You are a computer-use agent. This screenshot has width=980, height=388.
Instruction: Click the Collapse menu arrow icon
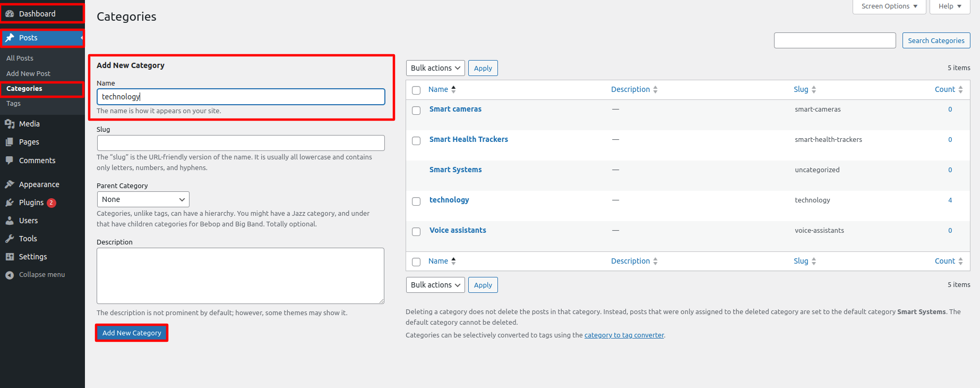(10, 275)
